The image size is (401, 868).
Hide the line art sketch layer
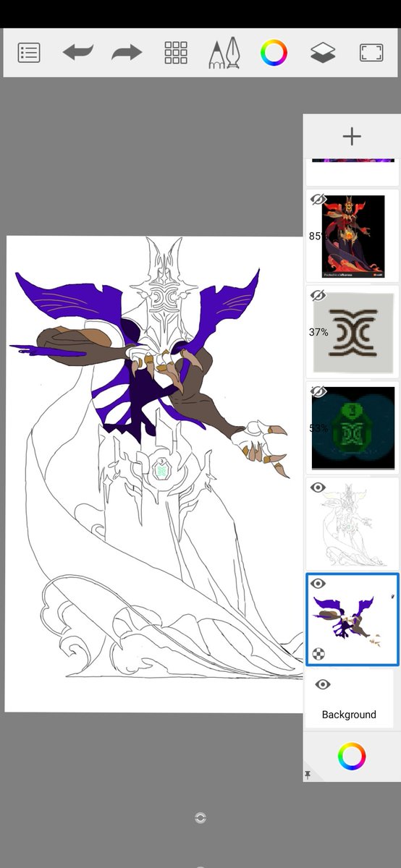[318, 488]
